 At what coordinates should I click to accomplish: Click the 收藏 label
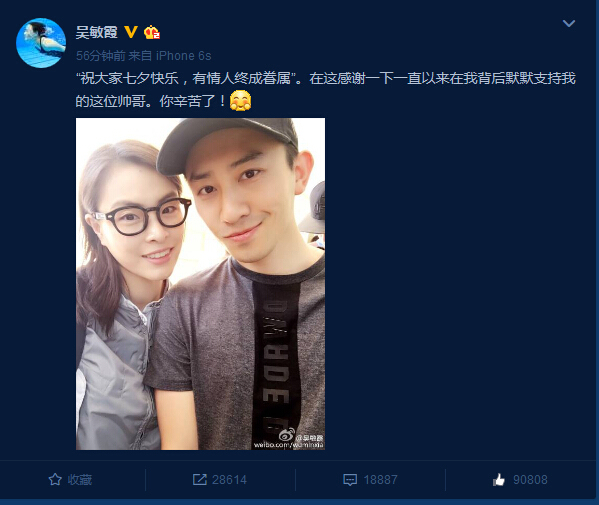pyautogui.click(x=79, y=480)
